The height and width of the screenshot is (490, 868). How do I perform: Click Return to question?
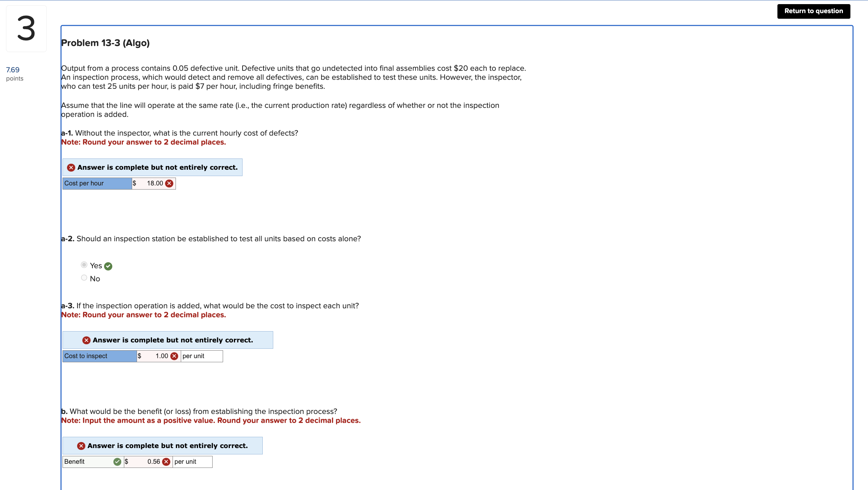click(x=813, y=11)
